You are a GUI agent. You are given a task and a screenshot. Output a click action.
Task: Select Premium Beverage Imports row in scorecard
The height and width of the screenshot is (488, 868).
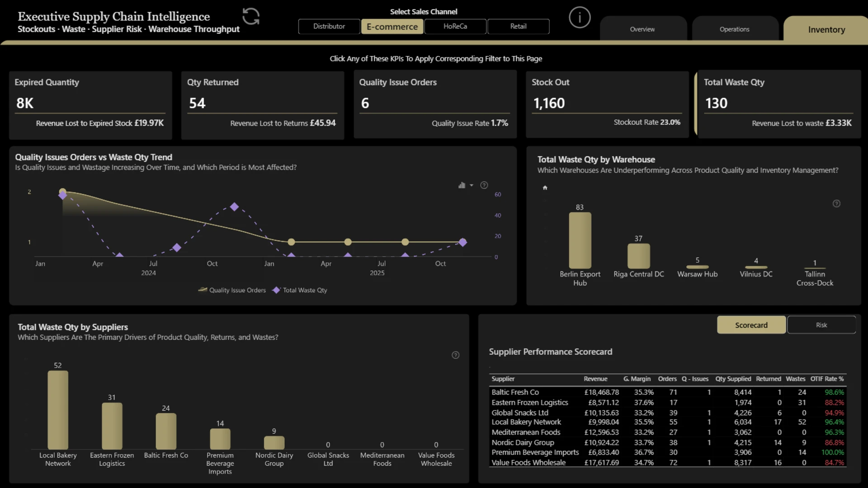(x=668, y=452)
